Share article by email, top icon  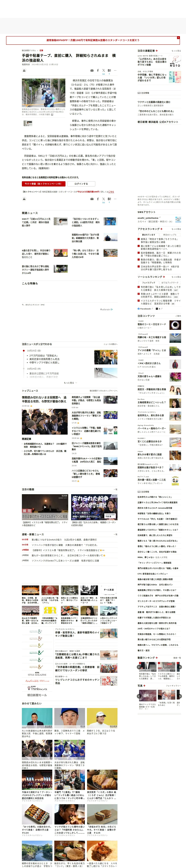[92, 70]
